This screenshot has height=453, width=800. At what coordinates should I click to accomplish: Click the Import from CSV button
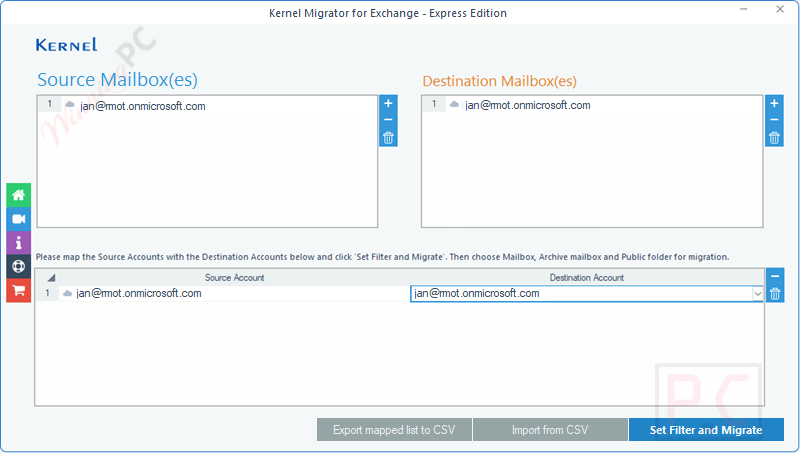tap(550, 430)
